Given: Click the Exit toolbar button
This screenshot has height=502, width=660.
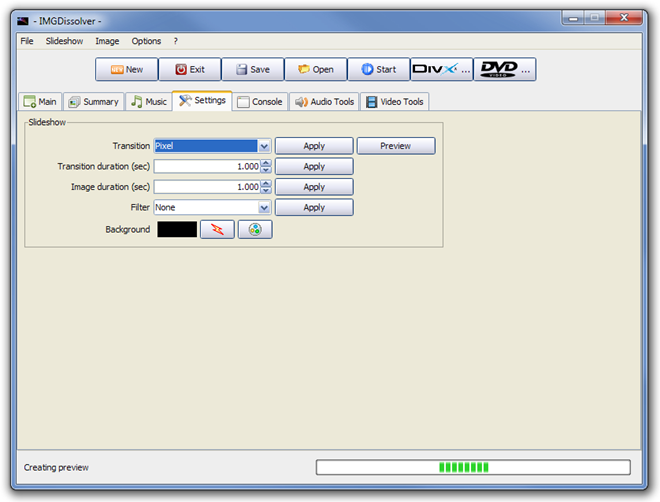Looking at the screenshot, I should (x=190, y=69).
